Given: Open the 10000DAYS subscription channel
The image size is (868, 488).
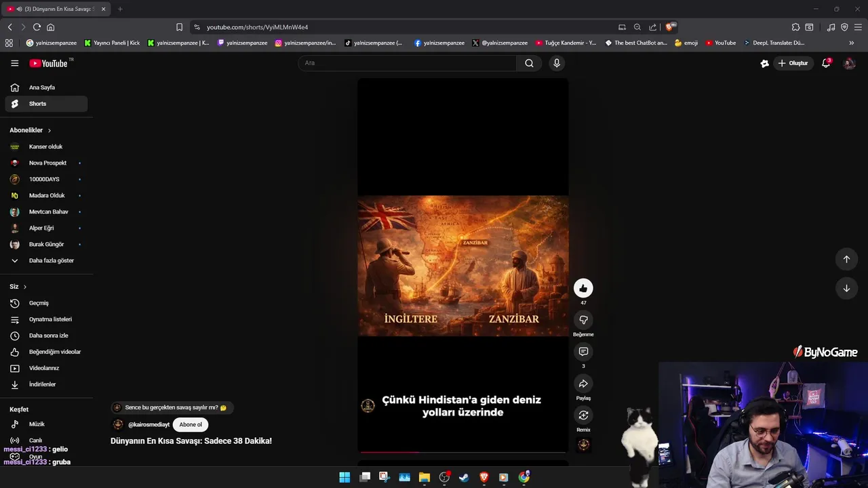Looking at the screenshot, I should (46, 179).
